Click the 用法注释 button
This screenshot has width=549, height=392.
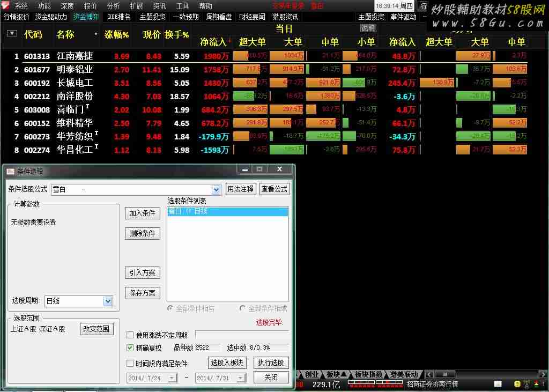click(x=241, y=189)
